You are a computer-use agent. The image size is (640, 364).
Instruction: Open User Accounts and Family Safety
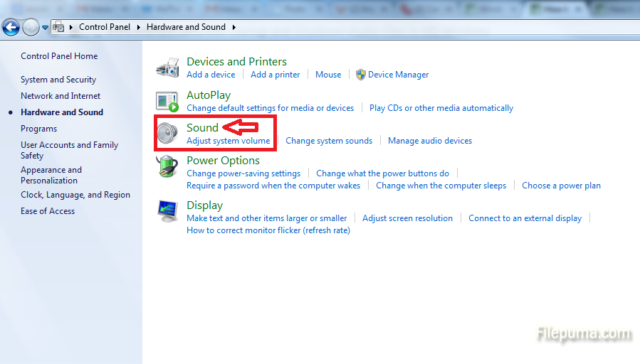click(x=69, y=151)
